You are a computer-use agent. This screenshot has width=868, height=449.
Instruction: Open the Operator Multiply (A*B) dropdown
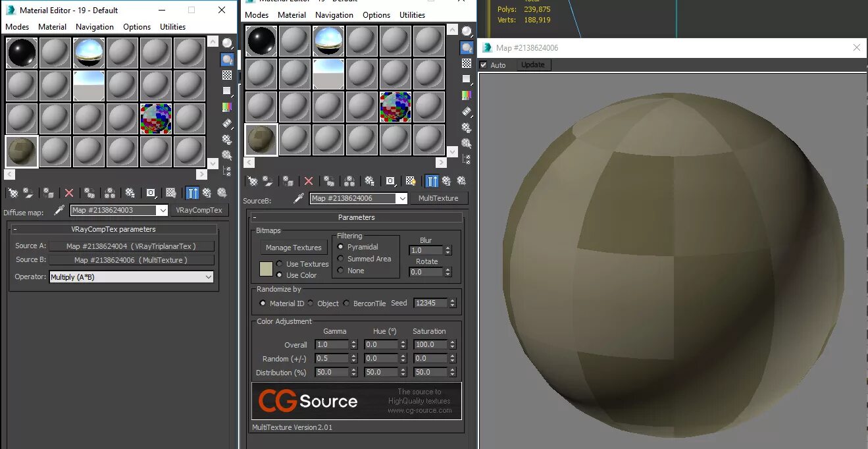pos(132,277)
